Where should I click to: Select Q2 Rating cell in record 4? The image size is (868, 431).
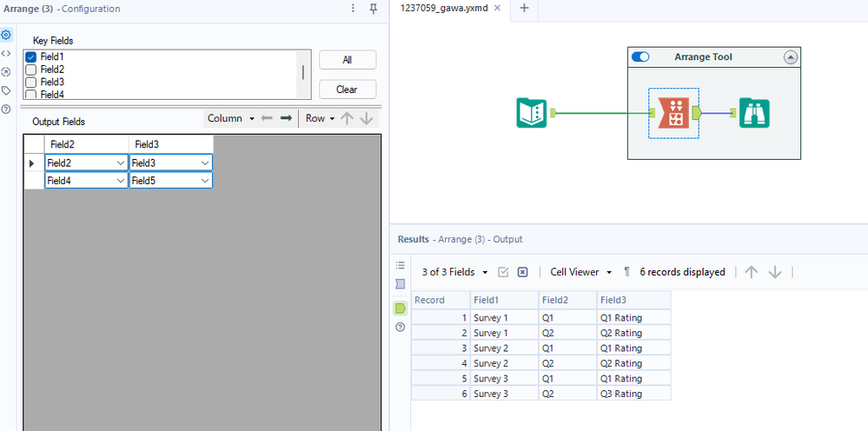tap(633, 363)
